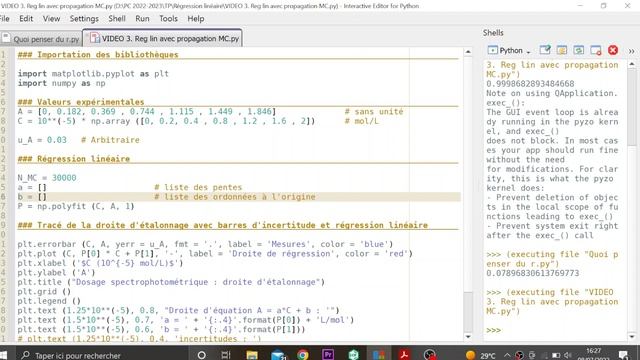Open the File menu

4,19
